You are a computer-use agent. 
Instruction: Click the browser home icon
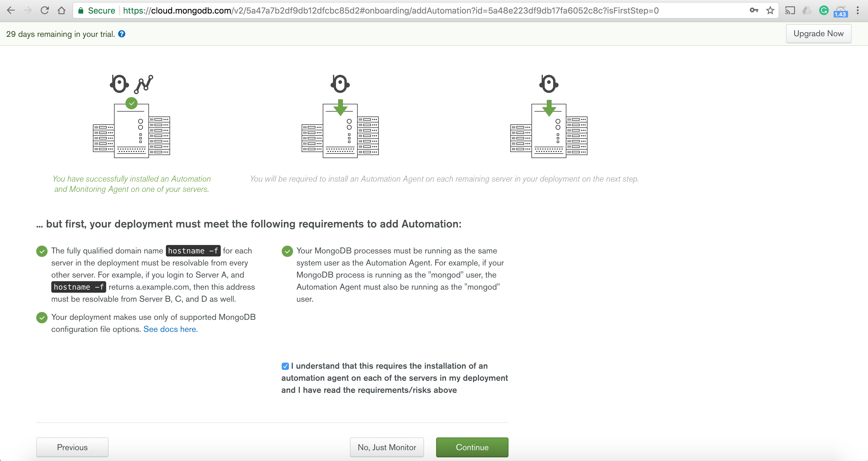(61, 11)
